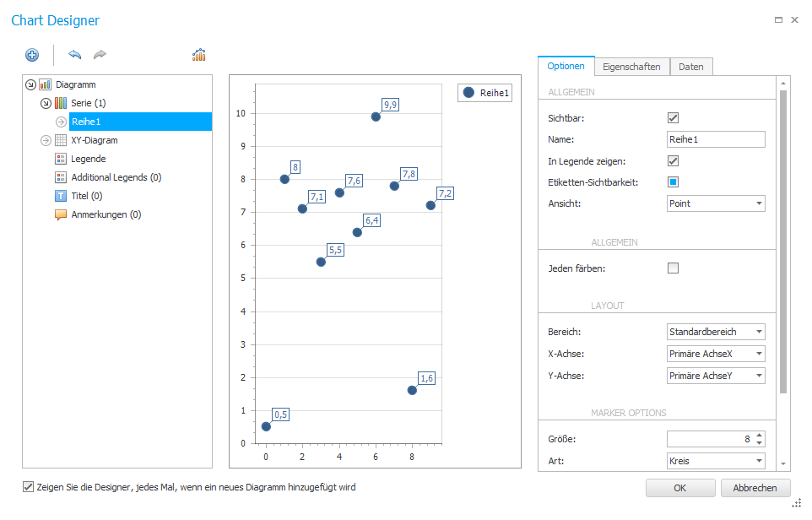
Task: Open the change chart type icon
Action: (x=199, y=54)
